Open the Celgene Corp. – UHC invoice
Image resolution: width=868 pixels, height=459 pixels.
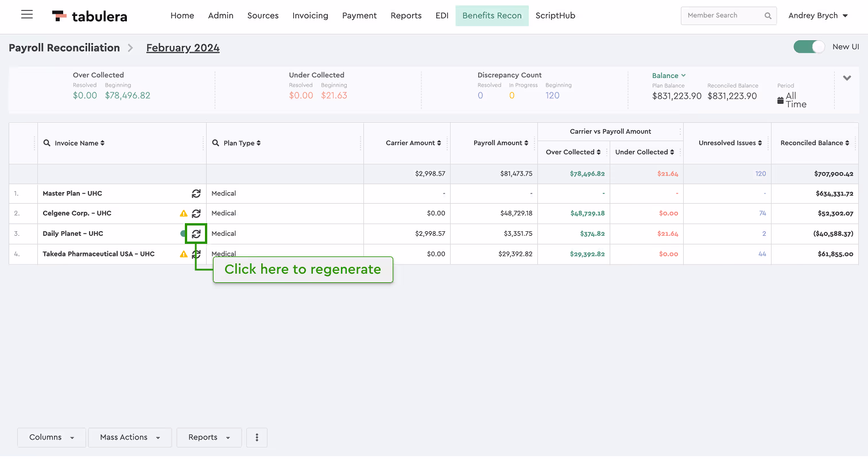[x=77, y=213]
